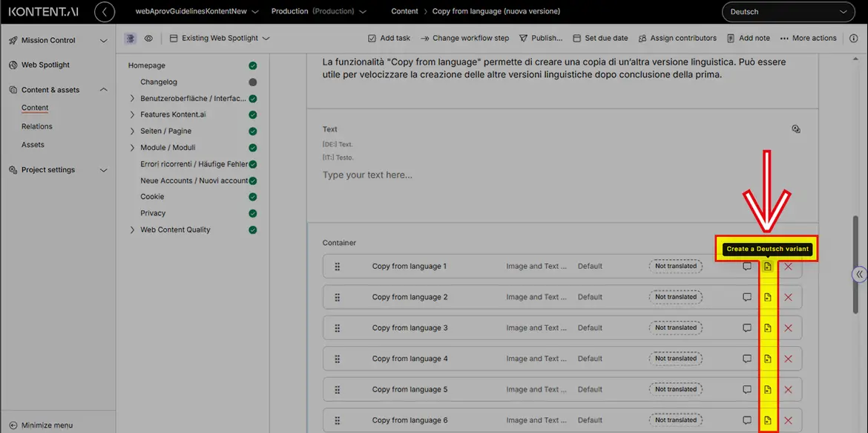Click the Text element's top-right icon
Viewport: 868px width, 433px height.
[x=795, y=129]
